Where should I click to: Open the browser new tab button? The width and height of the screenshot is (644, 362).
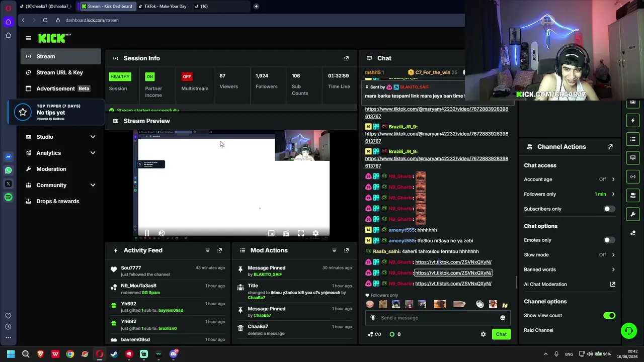pos(256,6)
